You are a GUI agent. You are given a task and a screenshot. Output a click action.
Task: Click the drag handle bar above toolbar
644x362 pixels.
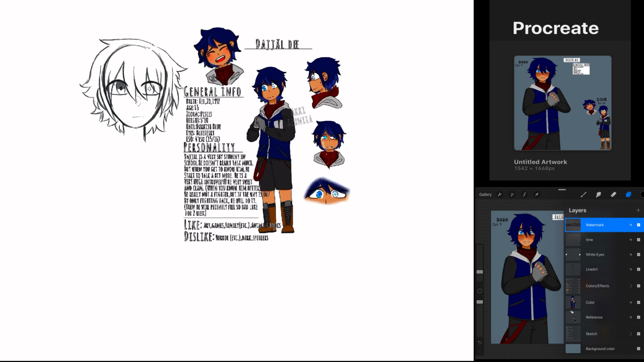[x=562, y=190]
